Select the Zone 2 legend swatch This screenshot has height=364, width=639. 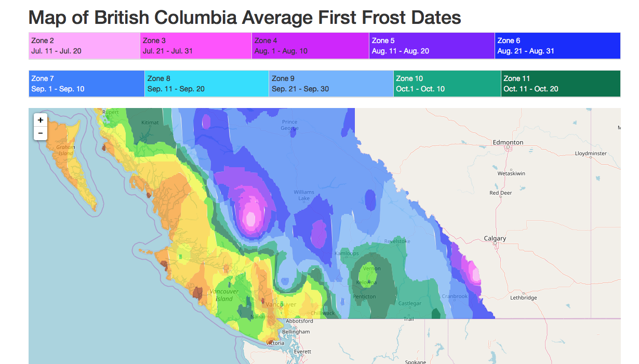coord(84,46)
